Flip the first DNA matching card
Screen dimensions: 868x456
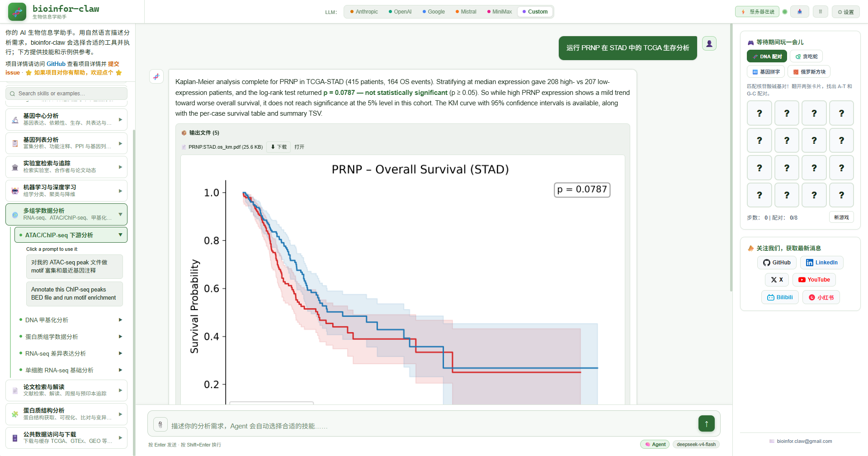click(x=759, y=113)
